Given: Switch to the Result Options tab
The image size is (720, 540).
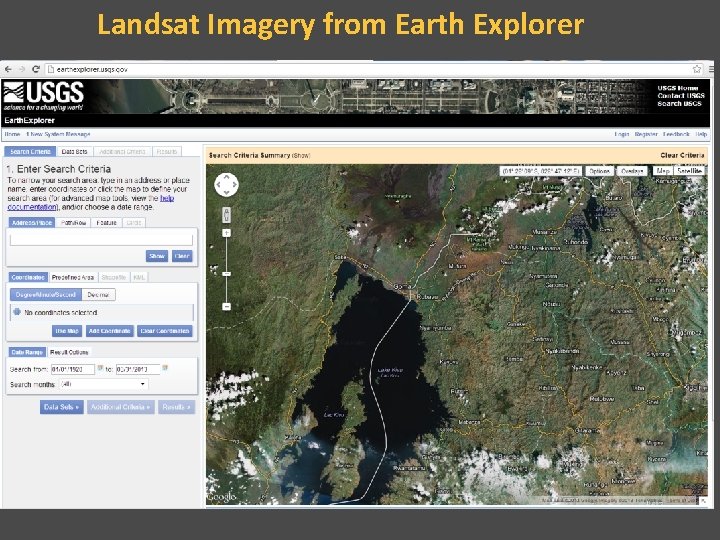Looking at the screenshot, I should click(x=69, y=352).
